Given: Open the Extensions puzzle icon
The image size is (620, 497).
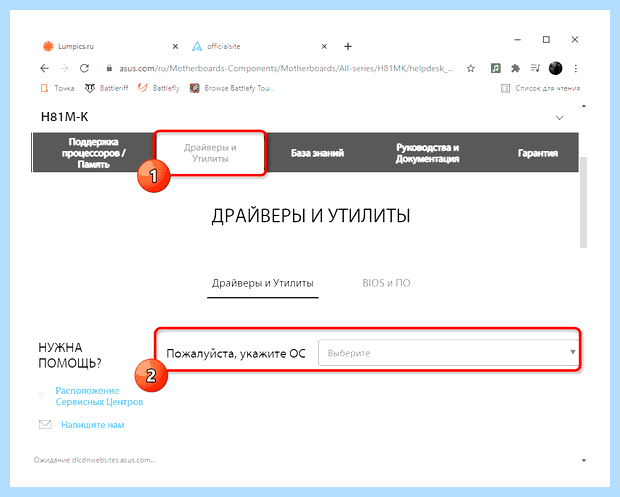Looking at the screenshot, I should 515,68.
